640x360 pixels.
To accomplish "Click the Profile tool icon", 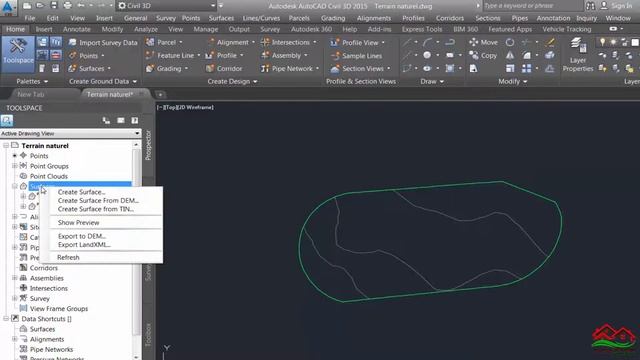I will [210, 56].
